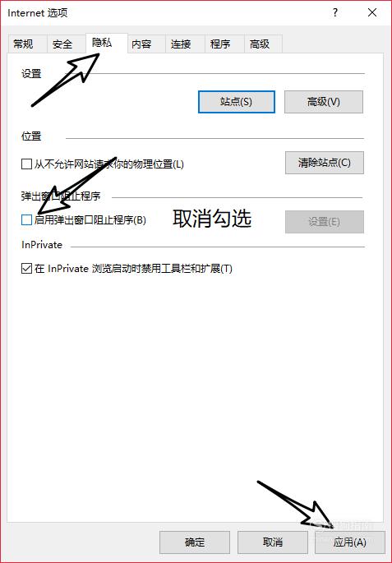This screenshot has height=563, width=392.
Task: Click the 清除站点(C) button
Action: (324, 163)
